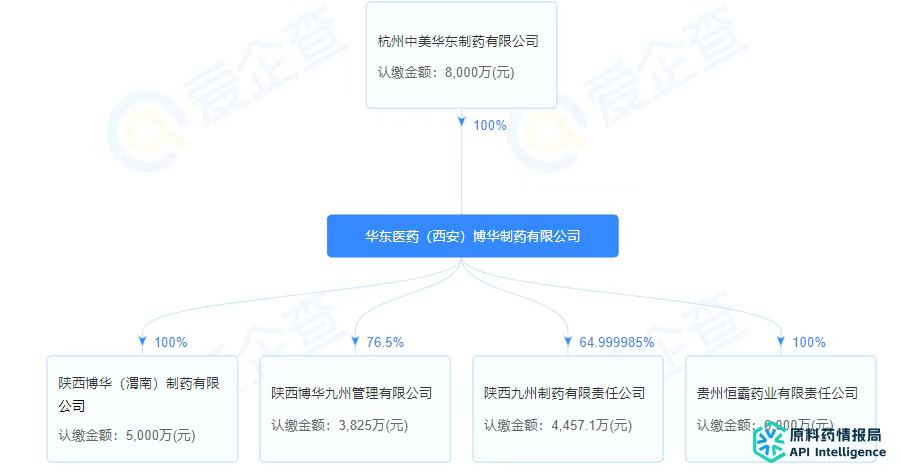This screenshot has height=473, width=901.
Task: Open 陕西九州制药有限责任公司 company name
Action: (564, 394)
